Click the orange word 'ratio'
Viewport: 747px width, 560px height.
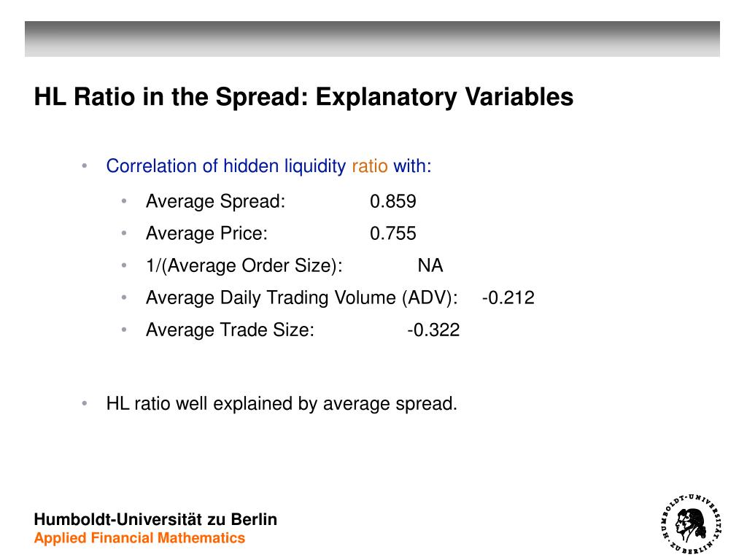pyautogui.click(x=370, y=166)
